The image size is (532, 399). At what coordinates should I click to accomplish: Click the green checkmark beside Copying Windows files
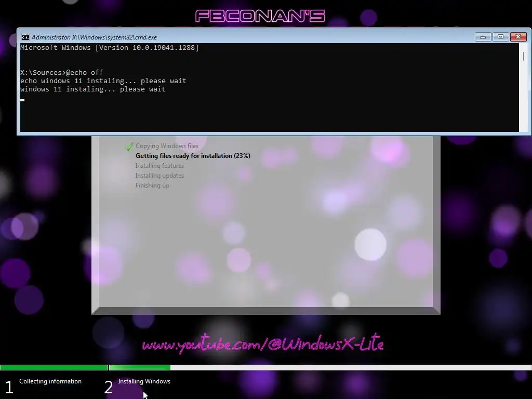[x=129, y=146]
